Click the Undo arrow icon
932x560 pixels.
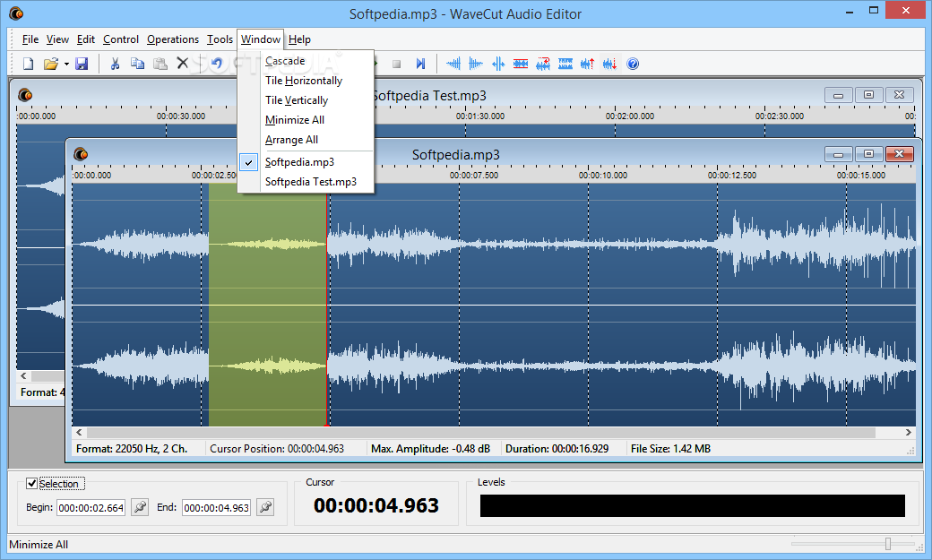click(217, 64)
